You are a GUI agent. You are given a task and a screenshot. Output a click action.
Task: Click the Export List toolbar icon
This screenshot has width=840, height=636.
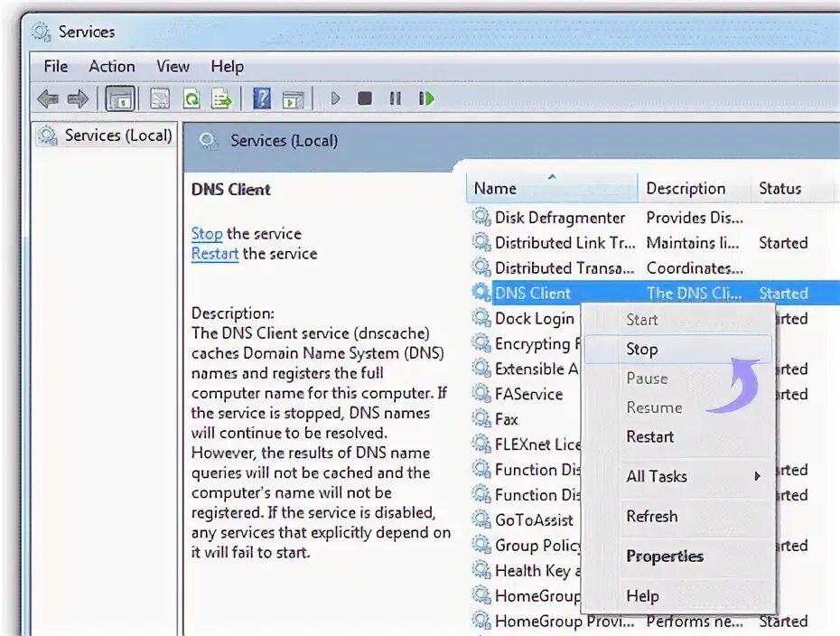(222, 98)
